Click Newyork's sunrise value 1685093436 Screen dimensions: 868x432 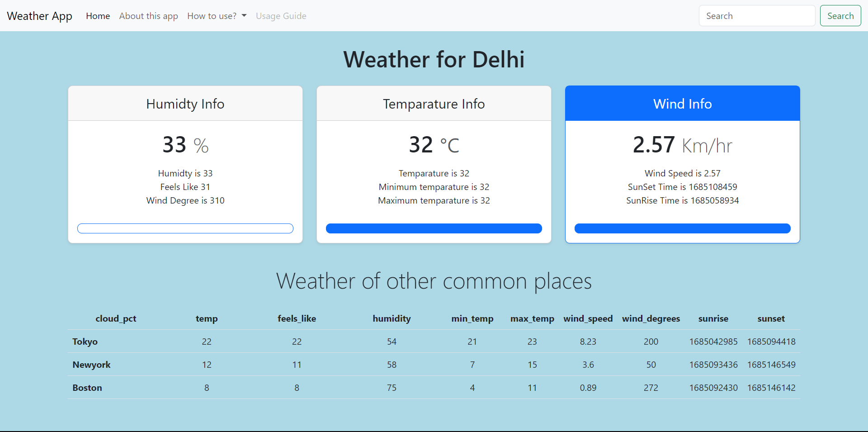coord(713,365)
